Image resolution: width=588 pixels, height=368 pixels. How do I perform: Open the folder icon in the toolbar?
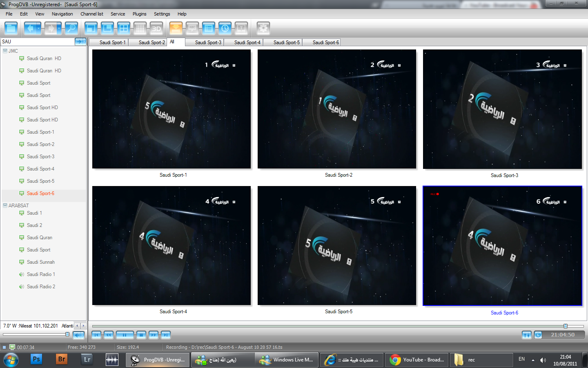[x=11, y=28]
